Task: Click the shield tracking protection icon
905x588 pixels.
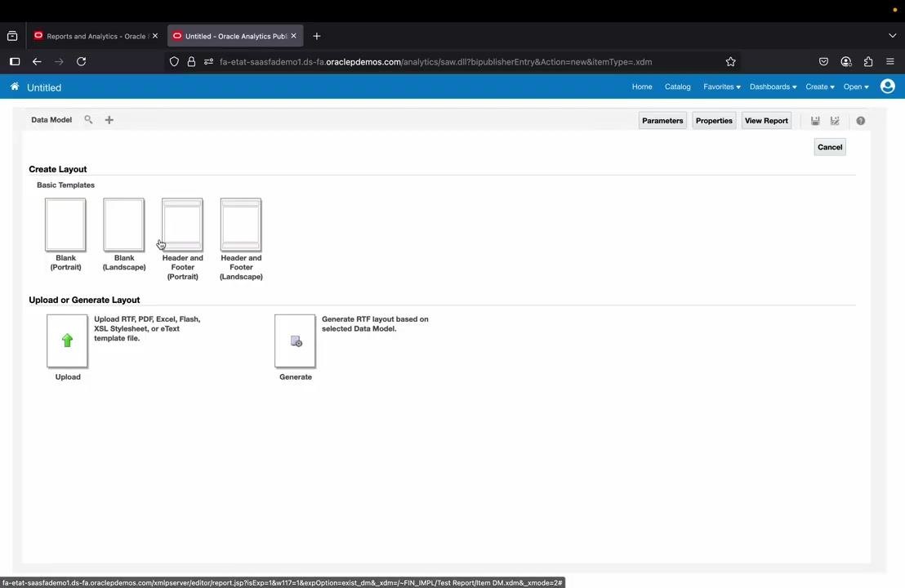Action: tap(174, 62)
